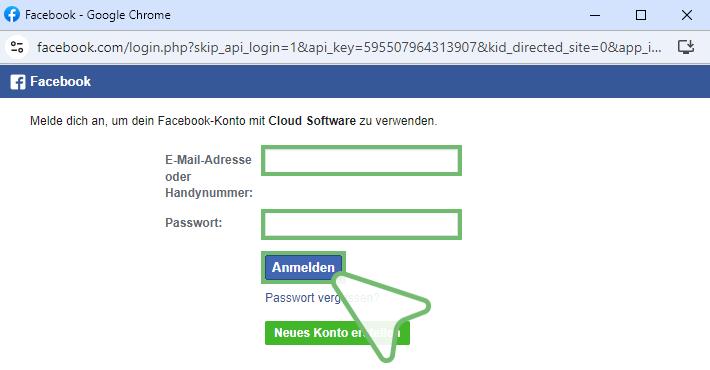Click the E-Mail-Adresse oder Handynummer label
Image resolution: width=710 pixels, height=370 pixels.
(209, 176)
